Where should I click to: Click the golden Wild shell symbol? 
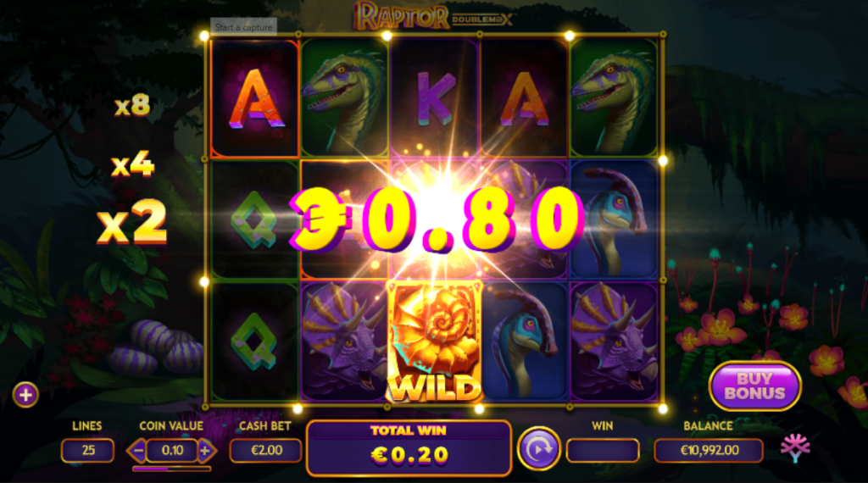[435, 341]
